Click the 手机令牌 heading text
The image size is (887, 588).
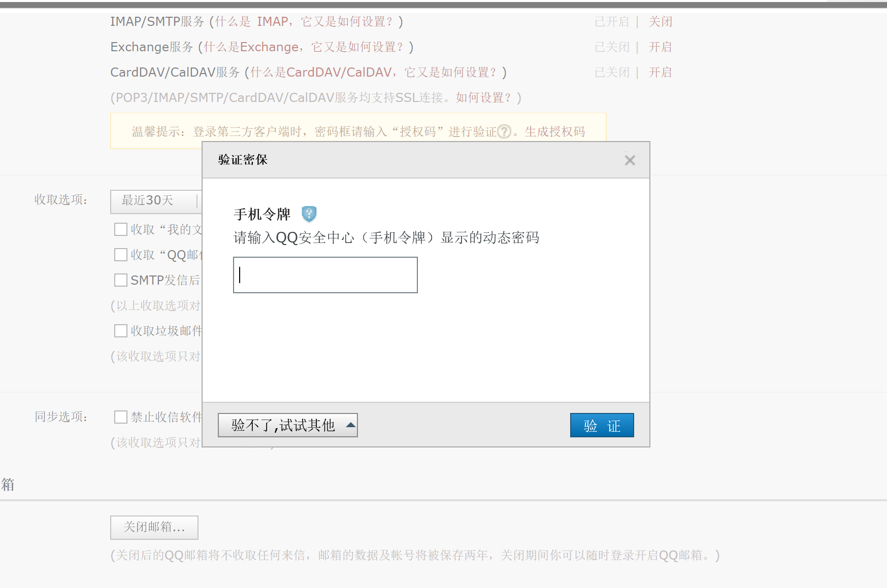tap(262, 214)
